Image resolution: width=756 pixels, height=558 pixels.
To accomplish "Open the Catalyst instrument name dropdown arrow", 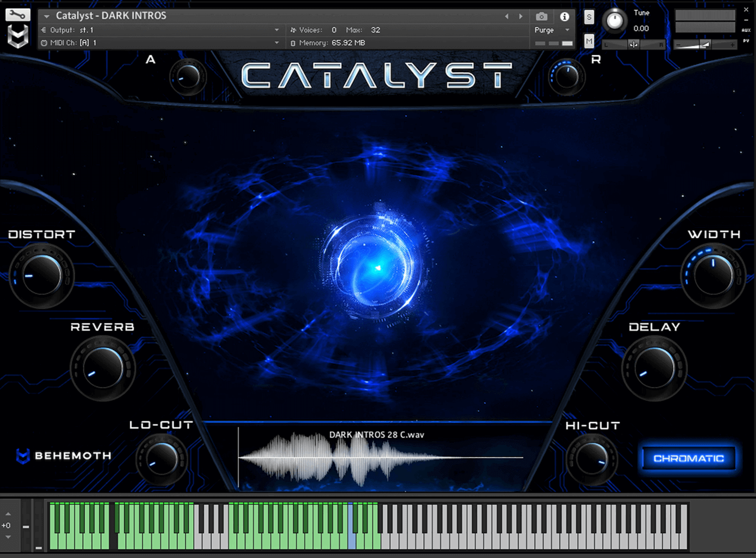I will click(47, 16).
